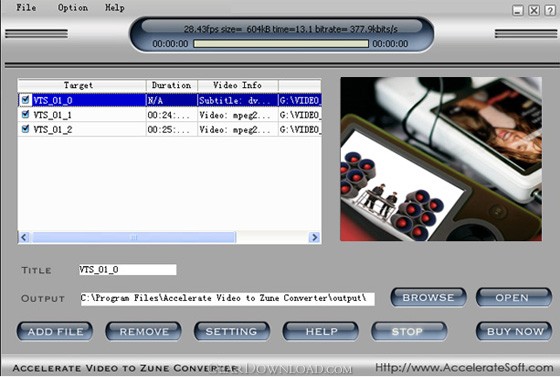Image resolution: width=560 pixels, height=377 pixels.
Task: Open the Help menu
Action: click(115, 7)
